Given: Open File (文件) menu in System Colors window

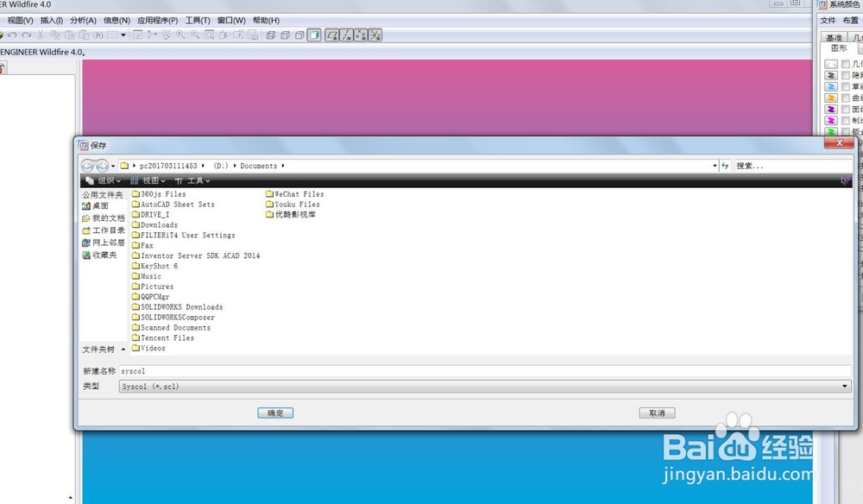Looking at the screenshot, I should (x=828, y=21).
